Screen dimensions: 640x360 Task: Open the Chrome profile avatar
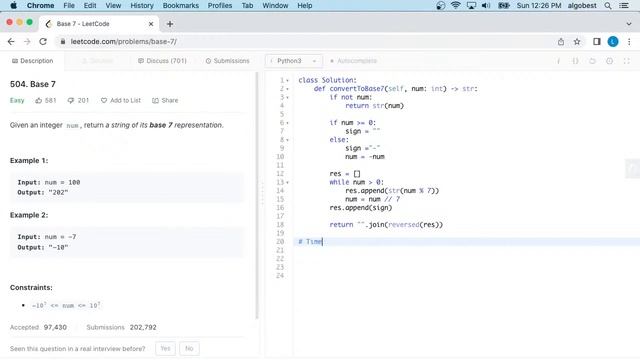613,42
